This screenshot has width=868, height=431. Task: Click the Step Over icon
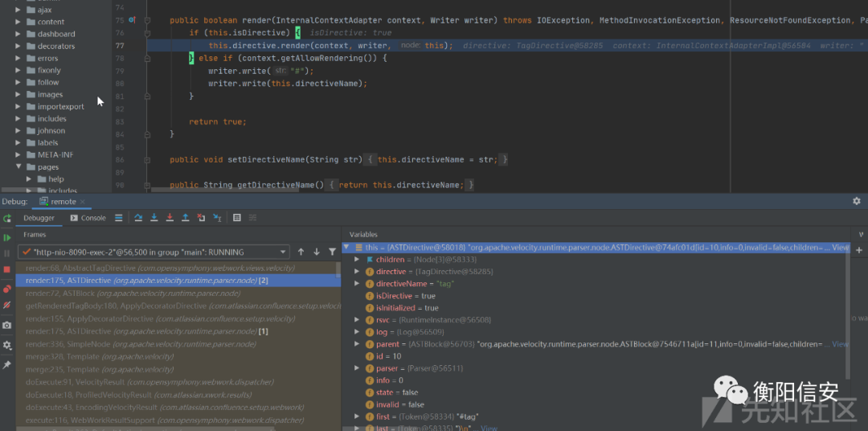tap(138, 218)
